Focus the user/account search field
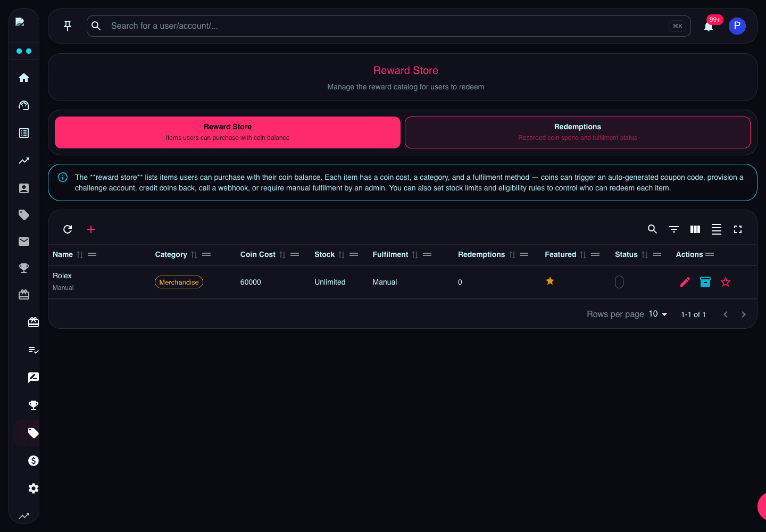Image resolution: width=766 pixels, height=532 pixels. [x=389, y=26]
